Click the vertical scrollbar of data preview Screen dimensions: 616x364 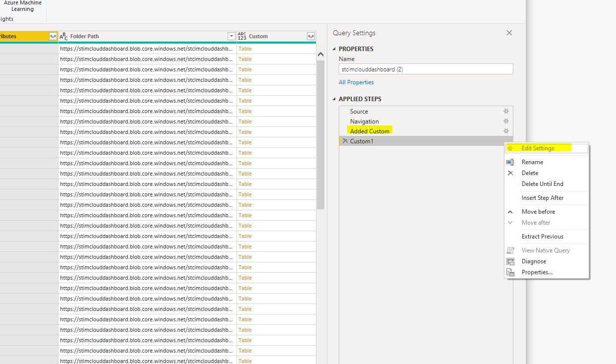tap(320, 134)
